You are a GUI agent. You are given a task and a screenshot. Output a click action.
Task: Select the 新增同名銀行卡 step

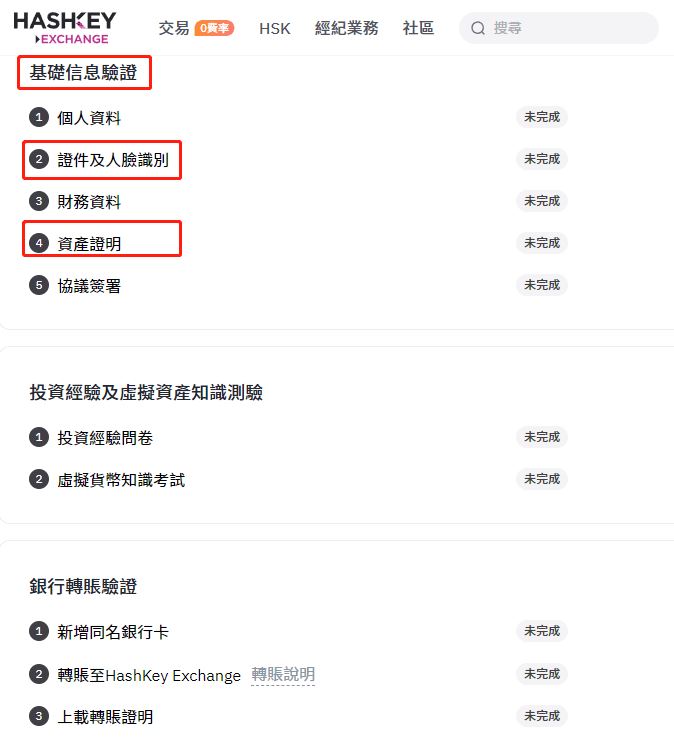coord(113,632)
